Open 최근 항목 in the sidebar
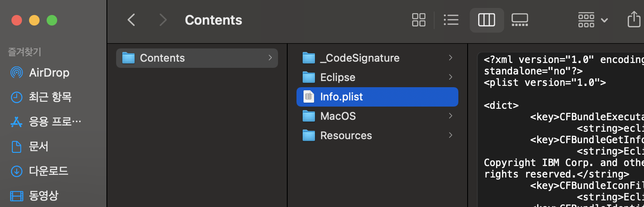 [50, 97]
